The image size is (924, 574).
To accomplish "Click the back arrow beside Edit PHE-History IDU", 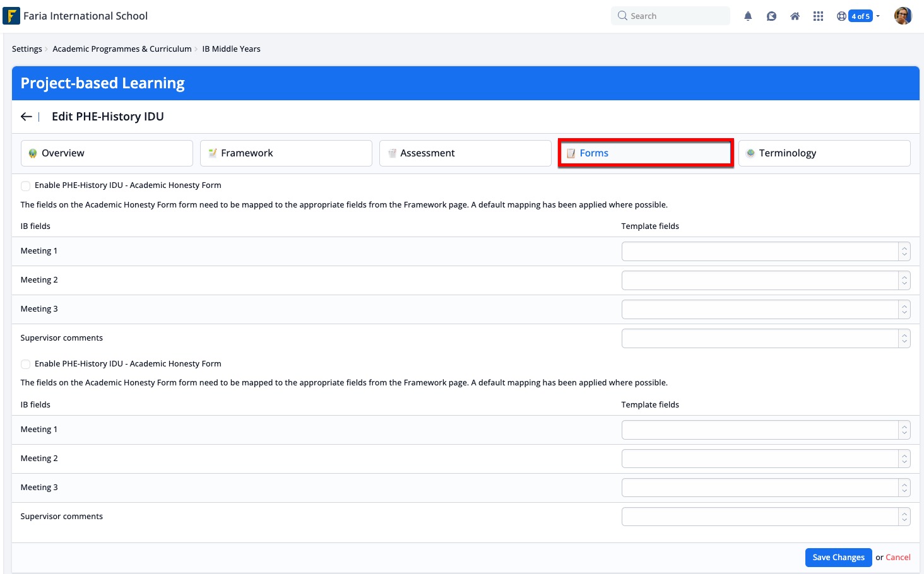I will coord(27,117).
